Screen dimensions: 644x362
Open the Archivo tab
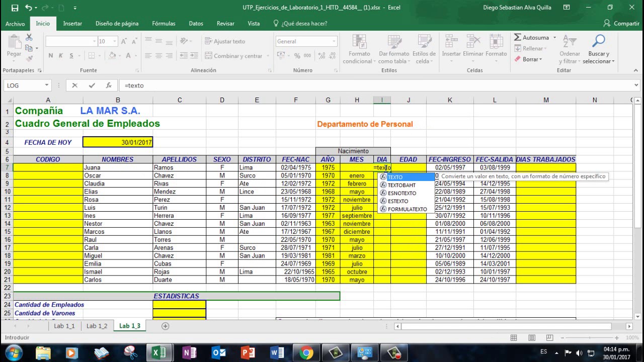(15, 23)
